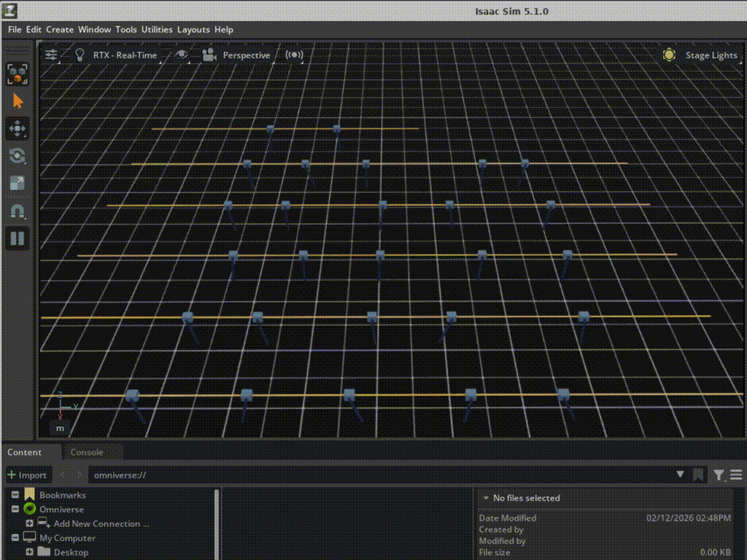Open viewport settings sliders icon
This screenshot has height=560, width=747.
[x=52, y=55]
